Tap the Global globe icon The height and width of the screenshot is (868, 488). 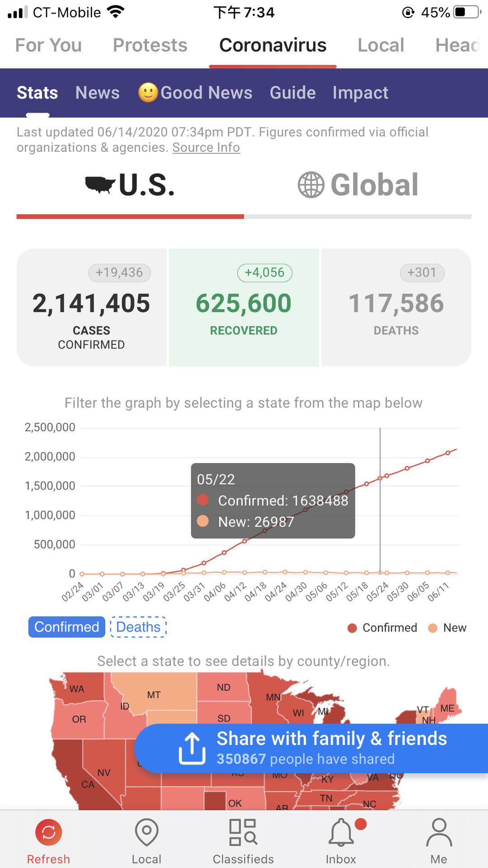(x=311, y=185)
